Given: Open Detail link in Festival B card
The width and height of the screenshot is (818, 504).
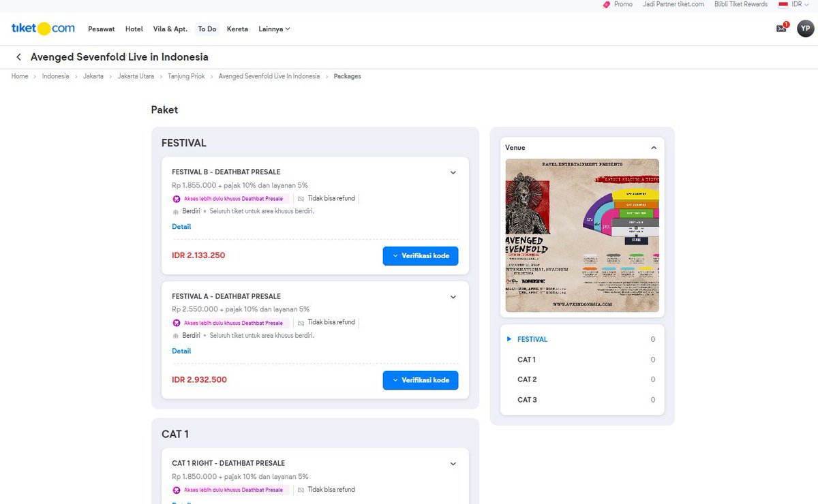Looking at the screenshot, I should click(181, 227).
